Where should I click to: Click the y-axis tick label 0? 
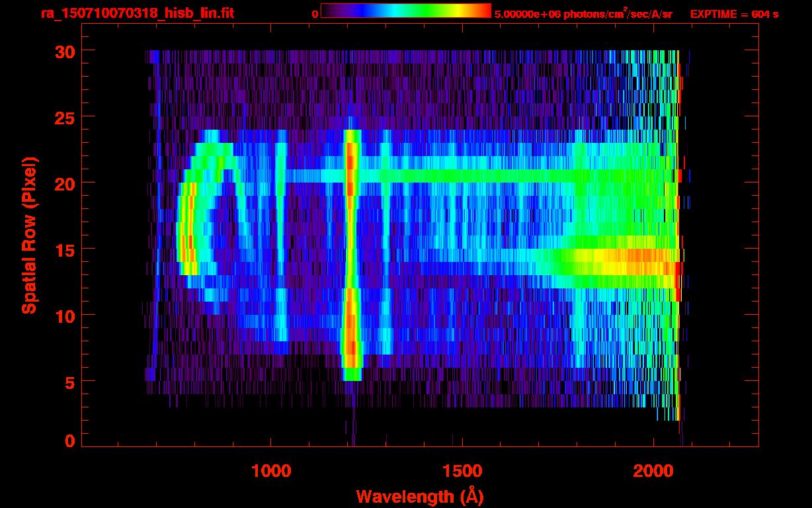click(69, 441)
